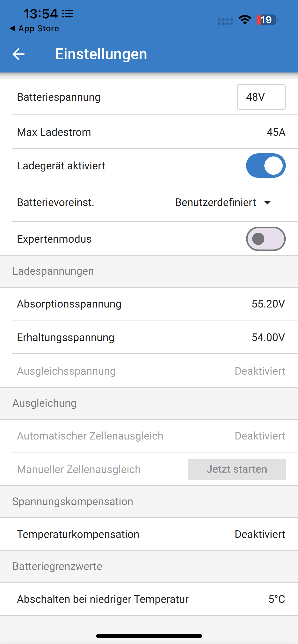Enable the Expertenmodus switch
Screen dimensions: 298x644
[266, 239]
